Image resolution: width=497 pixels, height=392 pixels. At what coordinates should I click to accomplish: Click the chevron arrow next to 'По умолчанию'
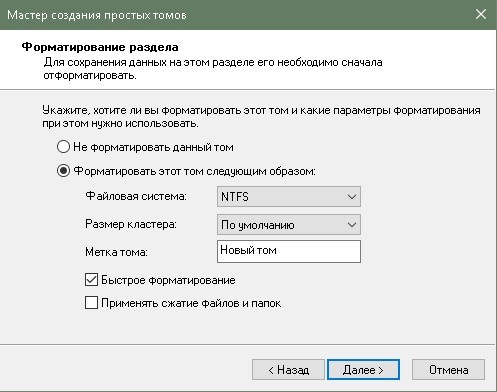[x=352, y=225]
